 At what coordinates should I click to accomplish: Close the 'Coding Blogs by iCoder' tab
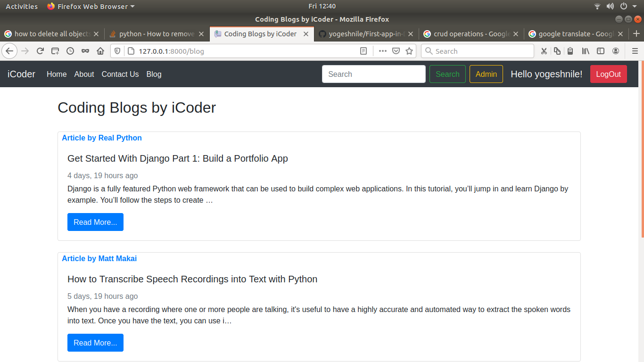point(306,34)
